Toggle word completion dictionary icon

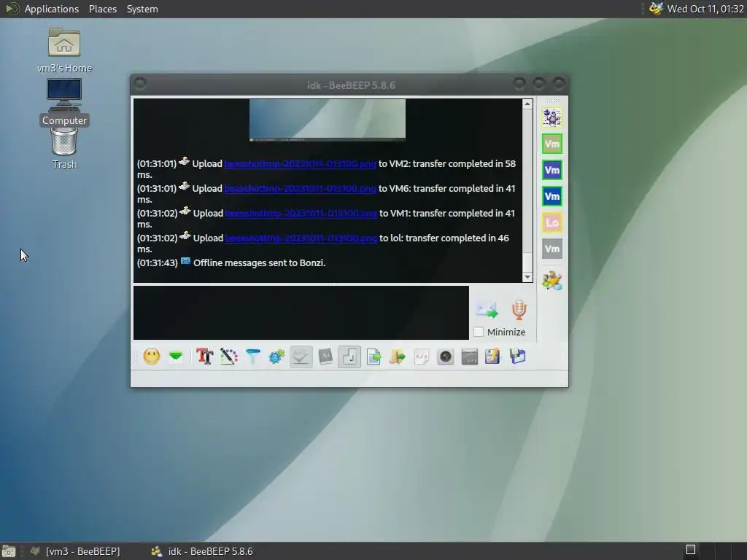[325, 356]
